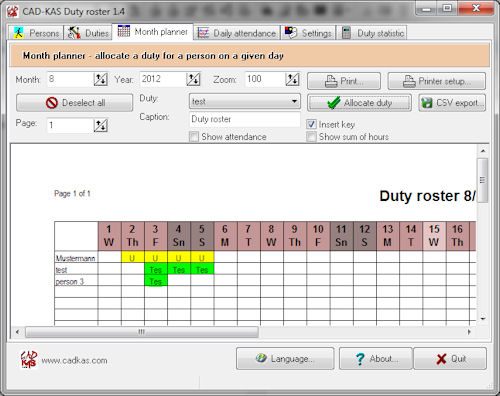The height and width of the screenshot is (396, 500).
Task: Click into the Year field showing 2012
Action: coord(163,79)
